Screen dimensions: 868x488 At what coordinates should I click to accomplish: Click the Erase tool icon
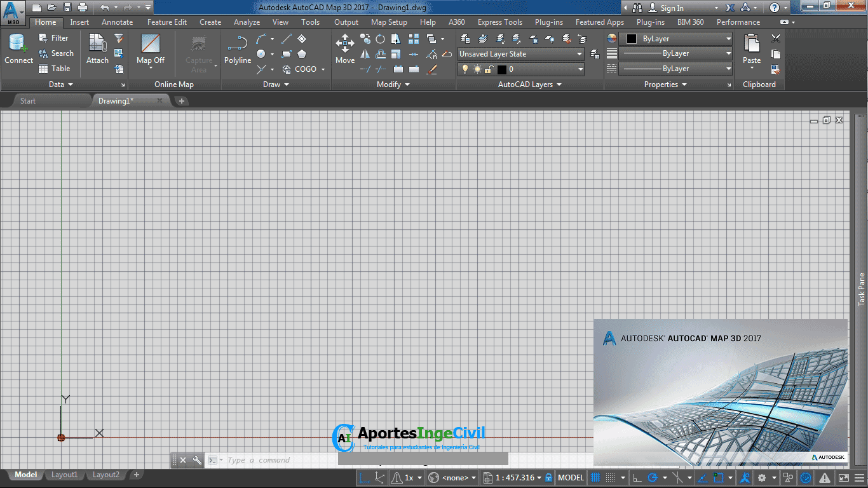tap(431, 69)
